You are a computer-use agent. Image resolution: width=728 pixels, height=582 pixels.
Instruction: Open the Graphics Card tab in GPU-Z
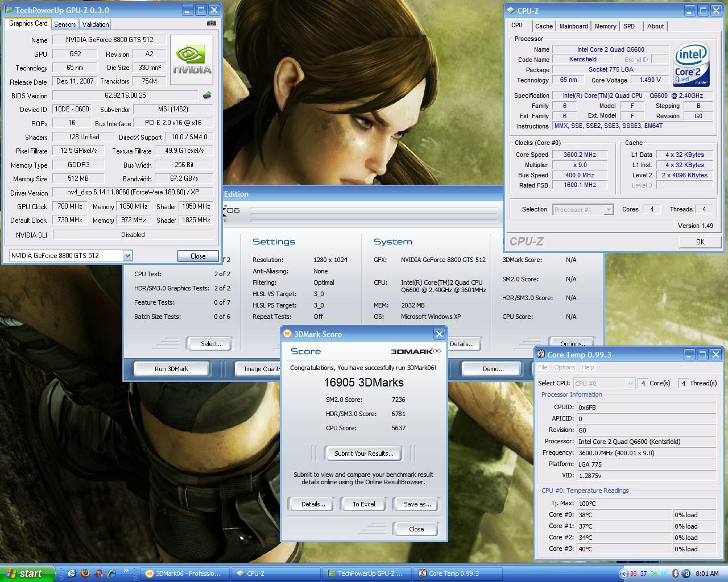(x=28, y=23)
